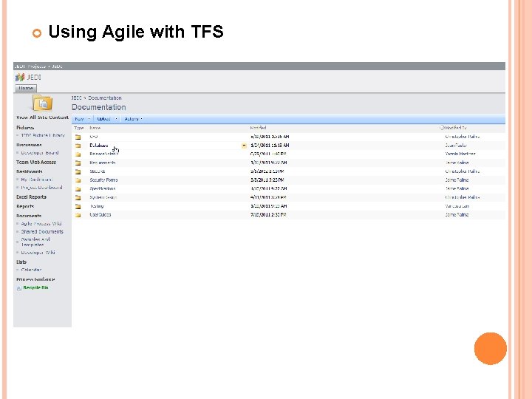Open the Security Forms folder
The height and width of the screenshot is (399, 532).
coord(103,180)
